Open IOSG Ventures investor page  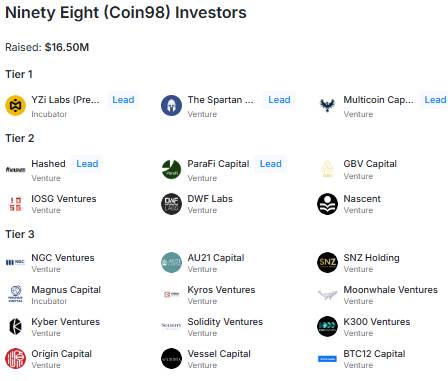64,199
